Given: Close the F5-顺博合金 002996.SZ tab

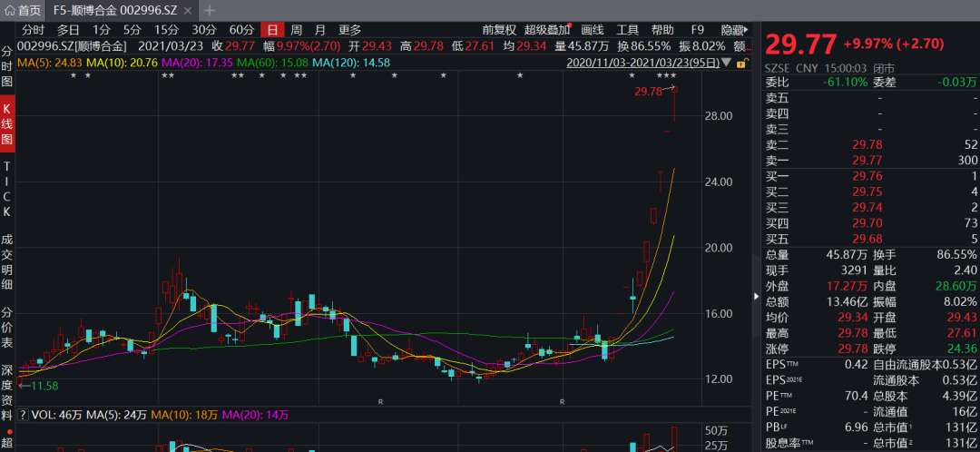Looking at the screenshot, I should [x=189, y=10].
